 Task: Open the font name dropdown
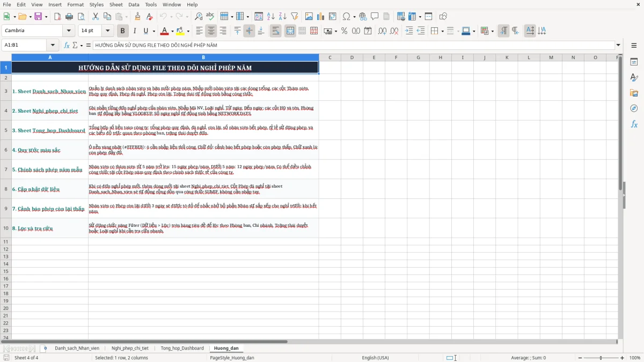coord(69,31)
